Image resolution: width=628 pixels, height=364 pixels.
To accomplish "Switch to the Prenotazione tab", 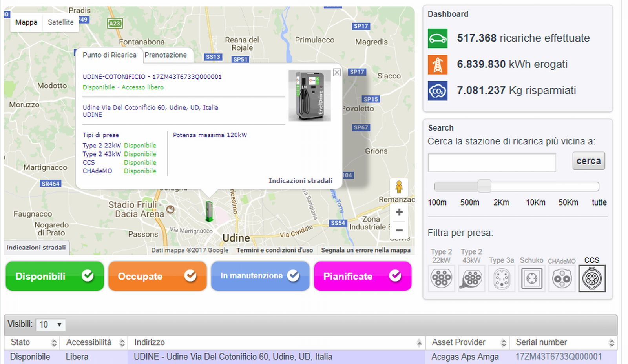I will tap(166, 55).
